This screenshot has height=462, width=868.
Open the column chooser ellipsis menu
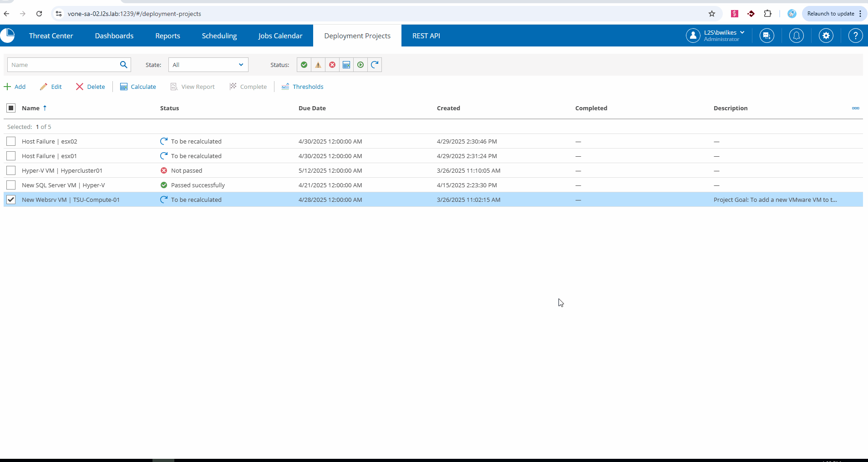point(855,108)
